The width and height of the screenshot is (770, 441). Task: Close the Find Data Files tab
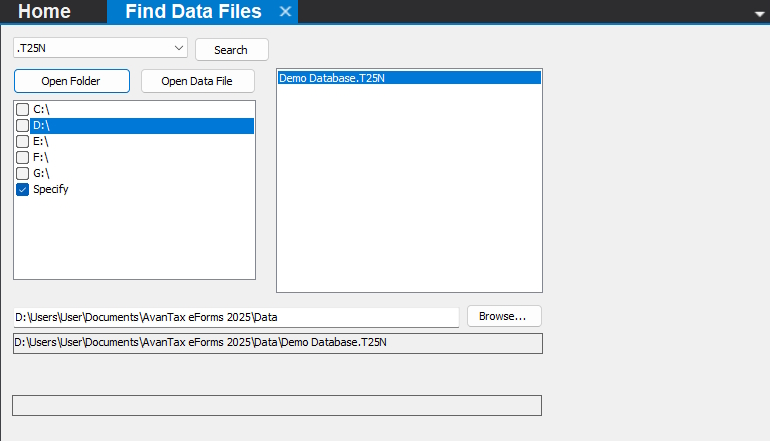click(285, 12)
